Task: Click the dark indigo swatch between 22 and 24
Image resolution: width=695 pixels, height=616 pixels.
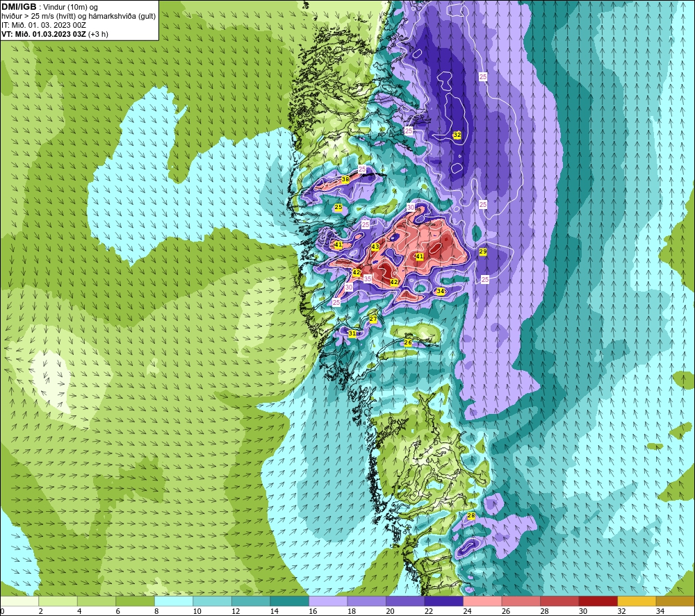Action: (443, 601)
